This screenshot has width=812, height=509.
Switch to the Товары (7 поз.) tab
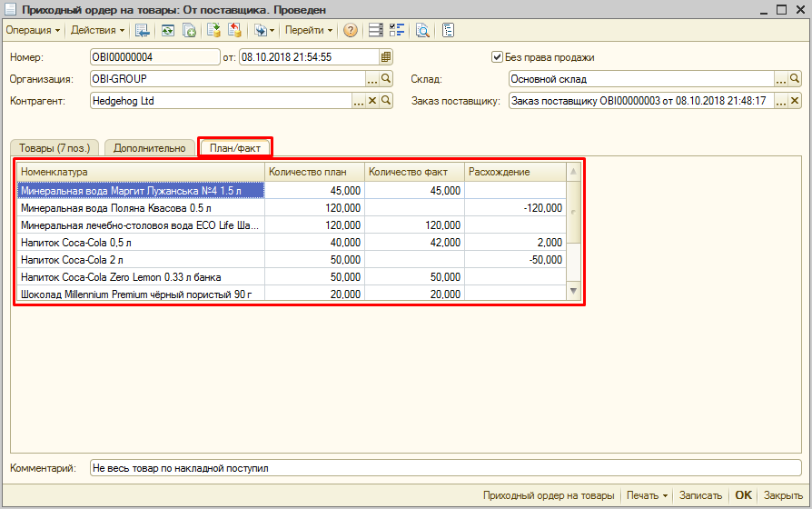(x=54, y=148)
